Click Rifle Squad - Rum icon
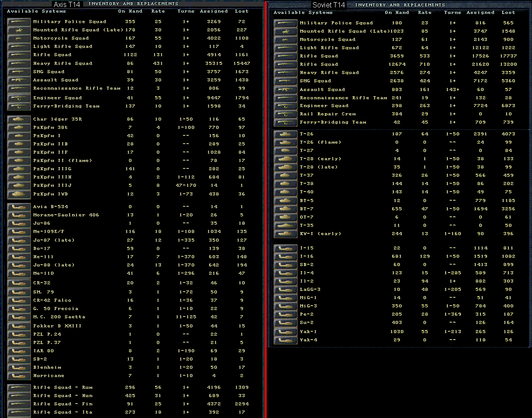532x418 pixels. pyautogui.click(x=19, y=388)
